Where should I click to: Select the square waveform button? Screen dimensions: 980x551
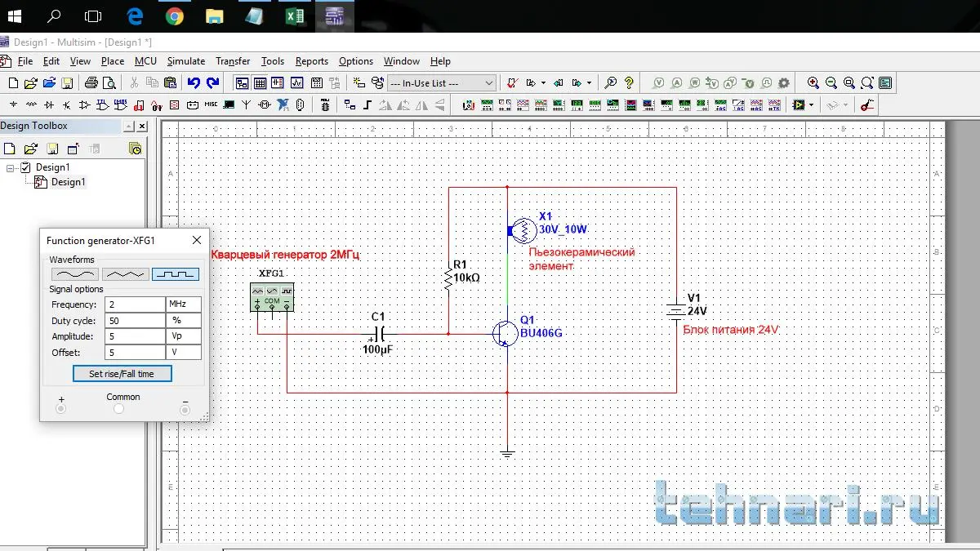[x=176, y=274]
